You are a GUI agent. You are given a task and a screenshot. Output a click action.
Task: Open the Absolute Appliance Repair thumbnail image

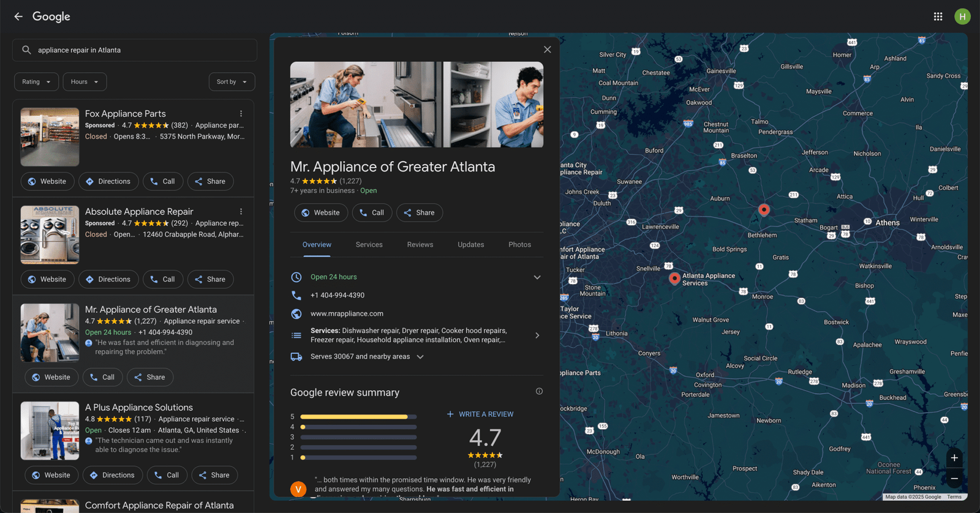tap(50, 235)
